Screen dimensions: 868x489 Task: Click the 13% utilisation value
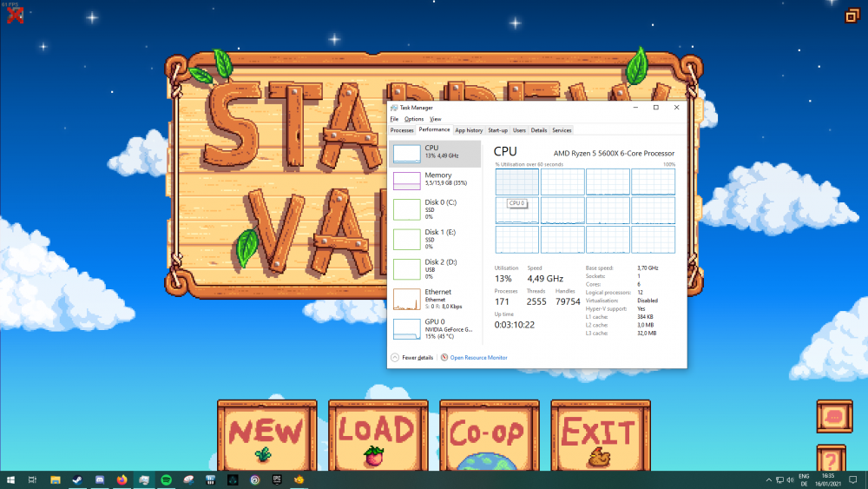[503, 279]
